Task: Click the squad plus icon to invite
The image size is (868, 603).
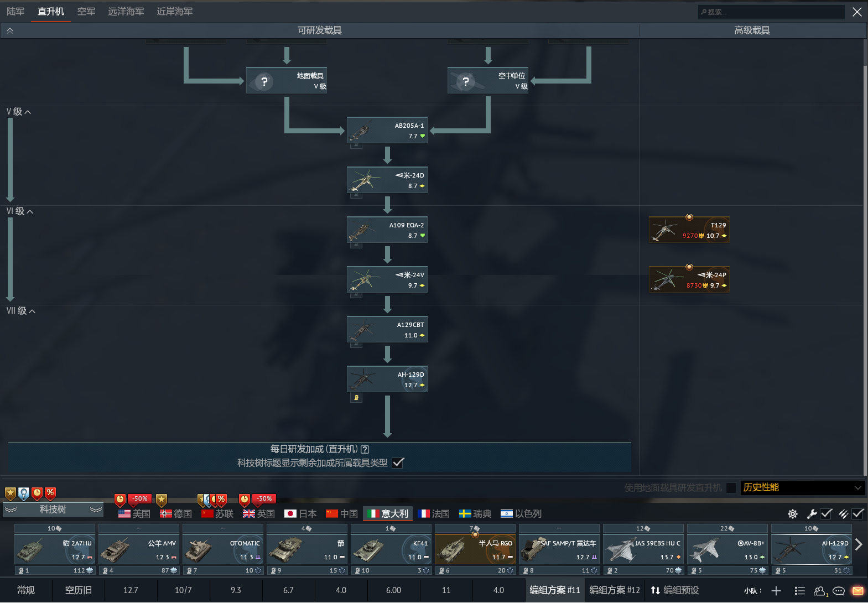Action: click(x=776, y=591)
